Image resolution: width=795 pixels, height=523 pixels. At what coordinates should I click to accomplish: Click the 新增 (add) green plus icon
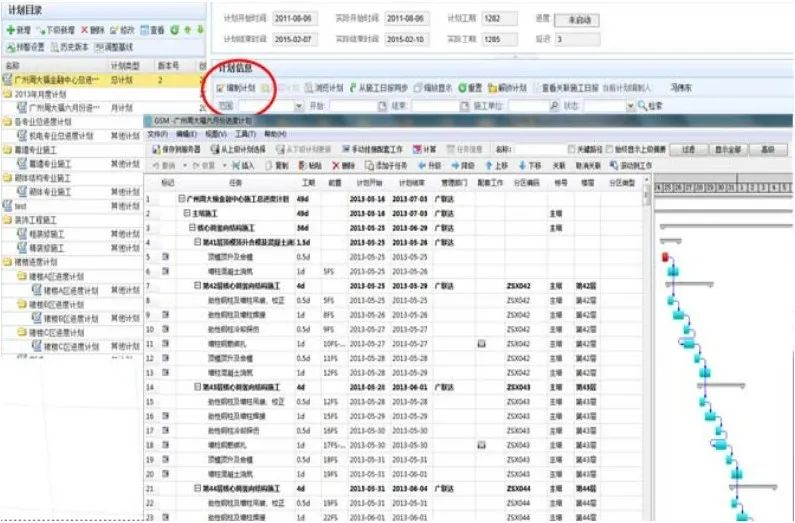coord(10,30)
